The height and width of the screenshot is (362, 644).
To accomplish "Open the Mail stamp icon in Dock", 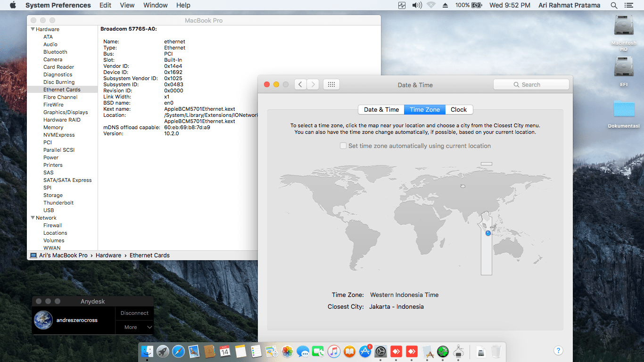I will (194, 351).
